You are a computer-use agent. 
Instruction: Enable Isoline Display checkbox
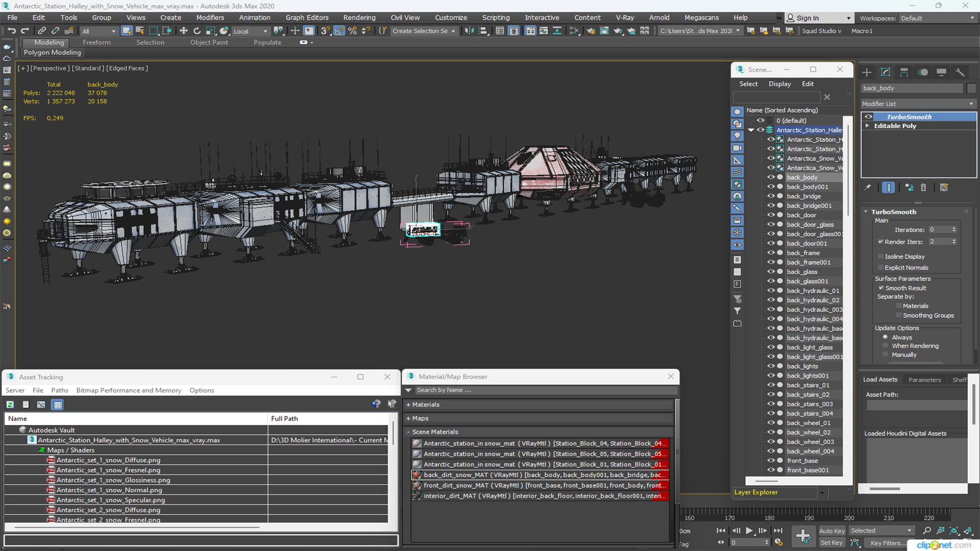point(881,256)
